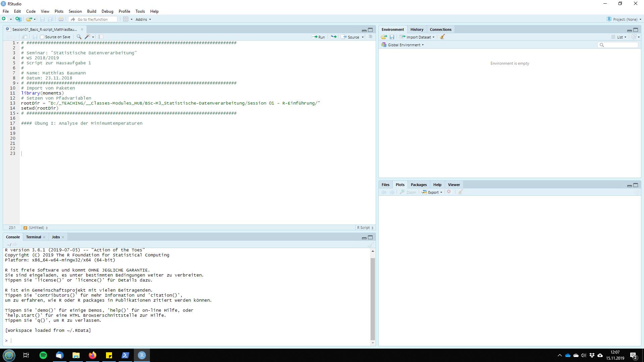Screen dimensions: 644x362
Task: Open the code tools magic wand
Action: coord(88,37)
